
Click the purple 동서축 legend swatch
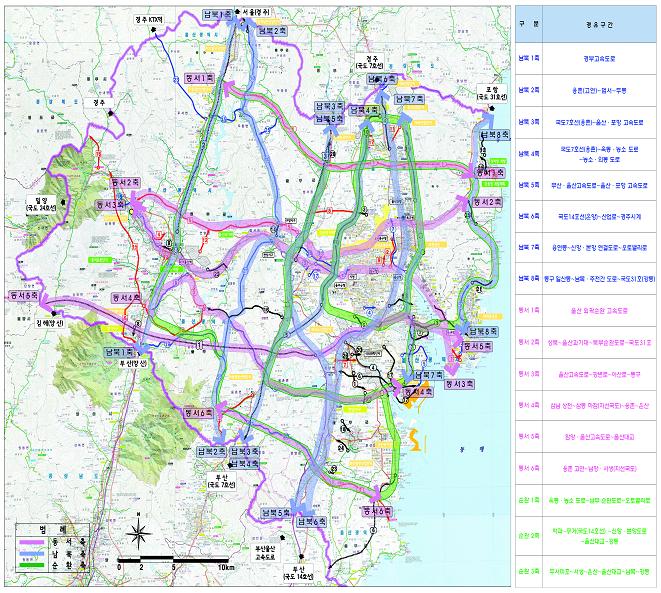pos(33,545)
